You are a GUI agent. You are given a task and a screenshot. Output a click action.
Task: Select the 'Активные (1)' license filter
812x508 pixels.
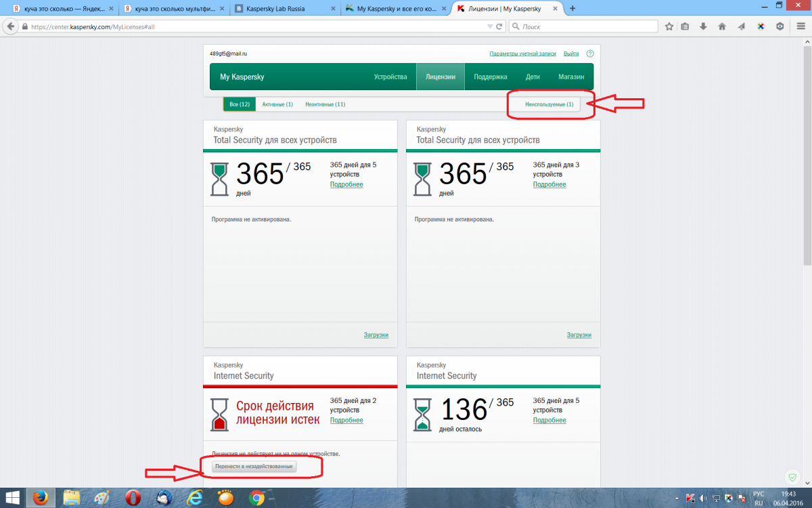277,104
